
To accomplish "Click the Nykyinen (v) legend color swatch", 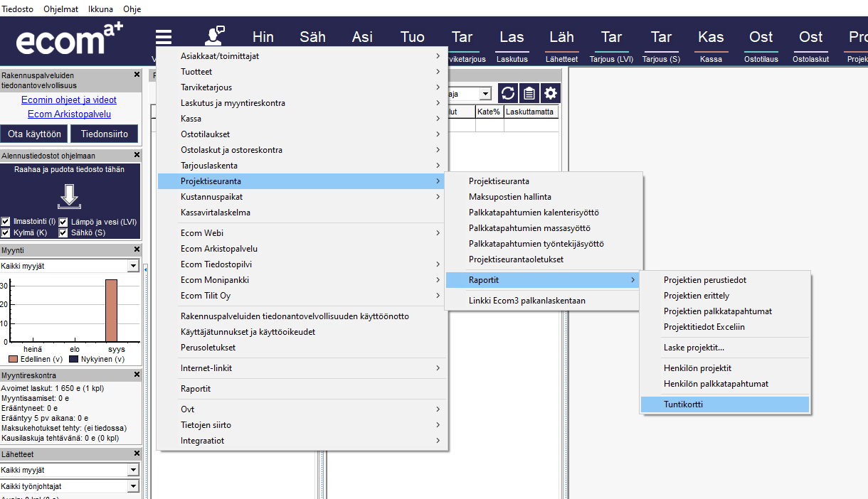I will pyautogui.click(x=73, y=360).
